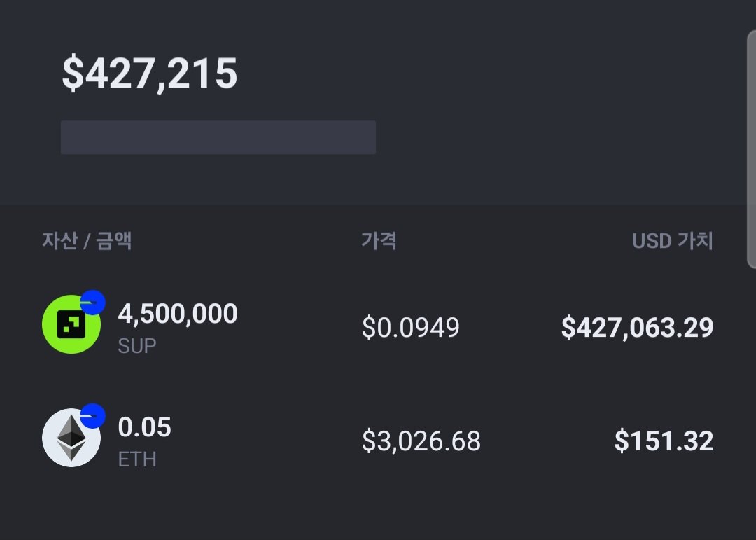Click the vertical scrollbar thumb
The width and height of the screenshot is (756, 540).
pos(751,148)
